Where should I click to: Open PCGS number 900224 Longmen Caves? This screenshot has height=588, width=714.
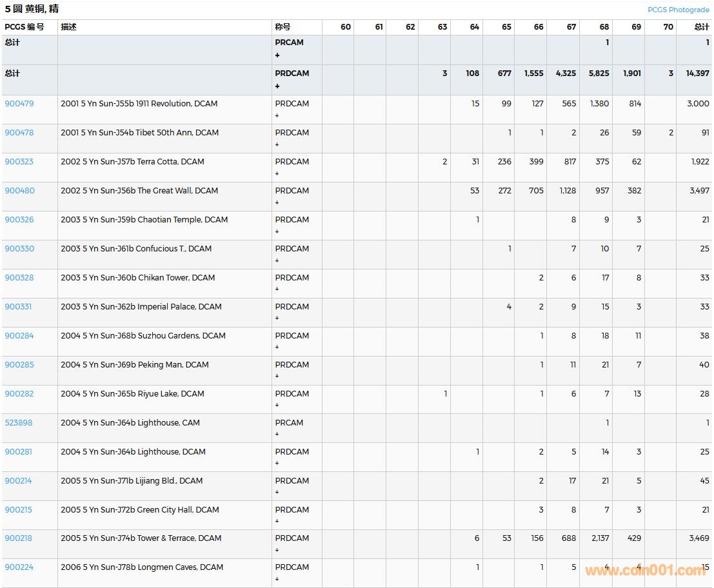[19, 567]
